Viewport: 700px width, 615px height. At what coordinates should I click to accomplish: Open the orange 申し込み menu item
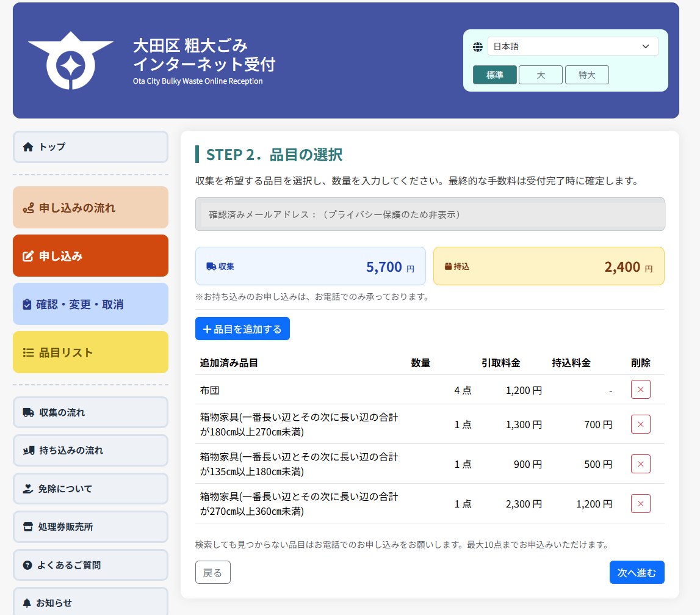[x=90, y=256]
